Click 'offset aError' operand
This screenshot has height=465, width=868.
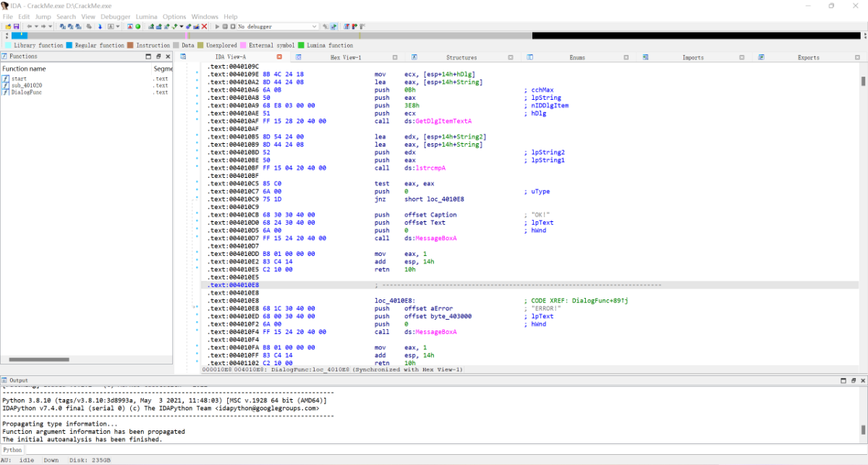click(x=428, y=309)
